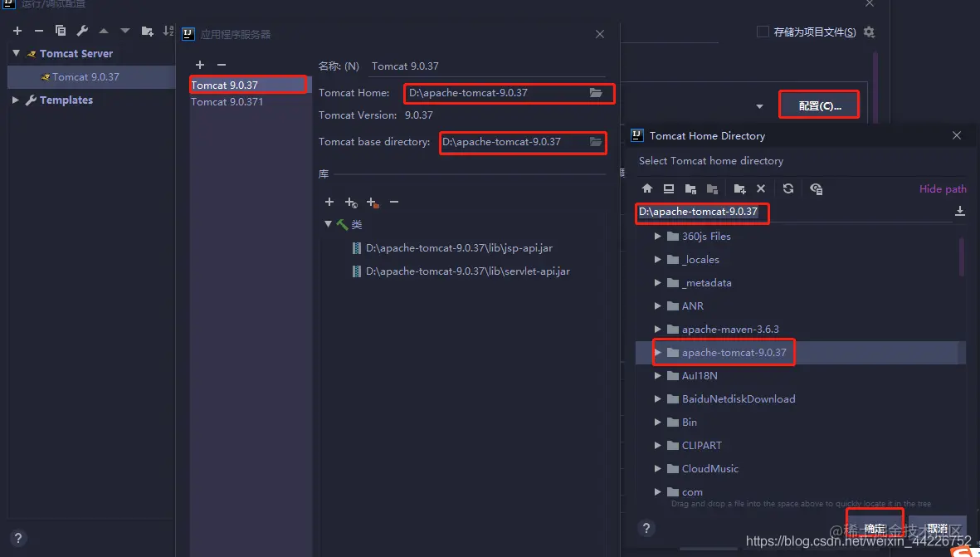Move configuration down arrow icon
Screen dimensions: 980x557
point(125,31)
